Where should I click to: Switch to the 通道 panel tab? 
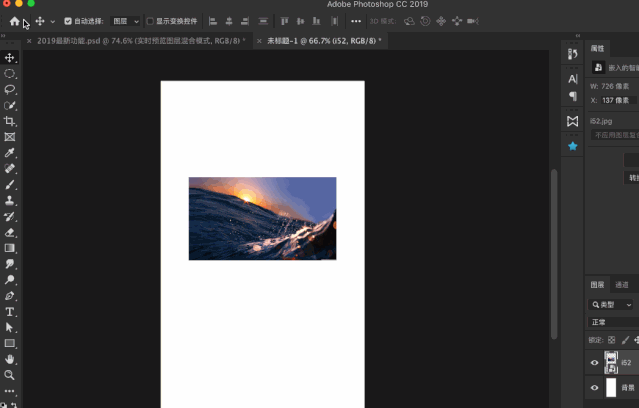point(621,285)
